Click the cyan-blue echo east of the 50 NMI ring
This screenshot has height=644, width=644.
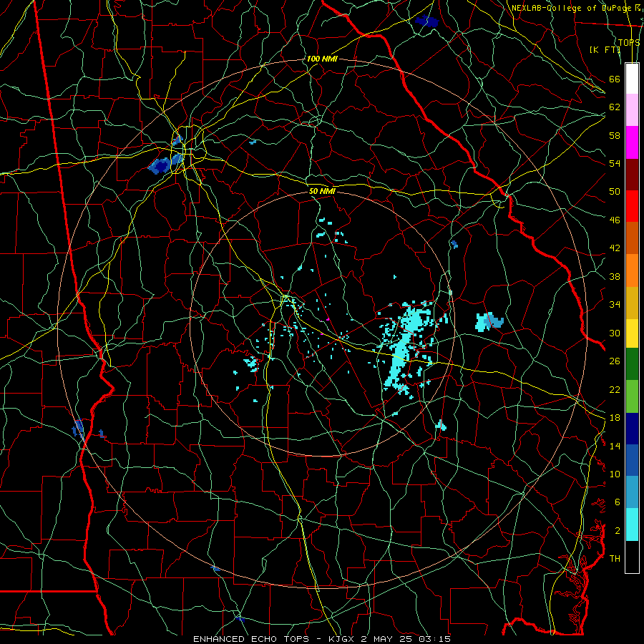[489, 321]
